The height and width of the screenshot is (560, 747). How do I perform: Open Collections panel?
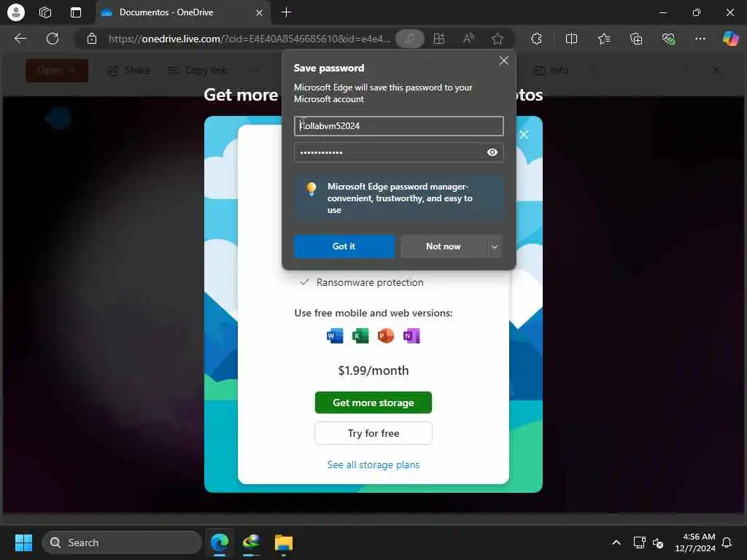click(x=636, y=39)
